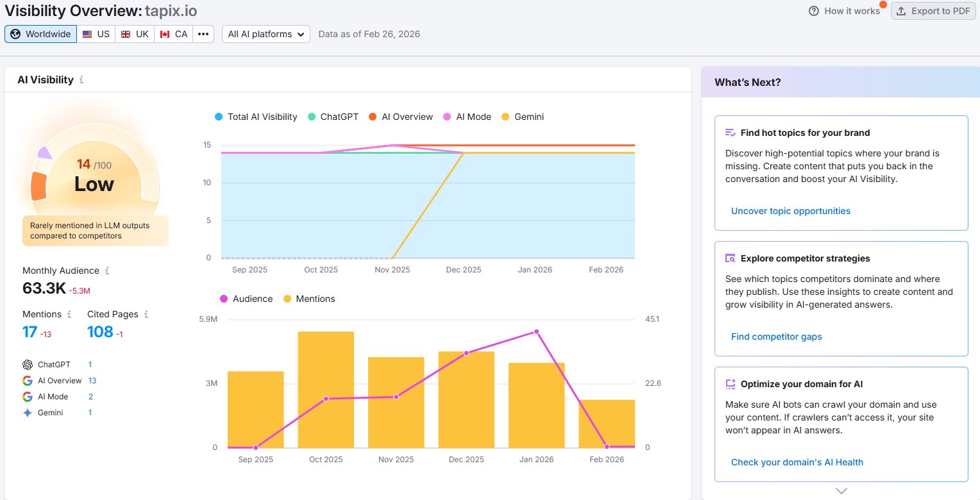Click the Google icon next to AI Mode
Viewport: 980px width, 500px height.
click(28, 397)
